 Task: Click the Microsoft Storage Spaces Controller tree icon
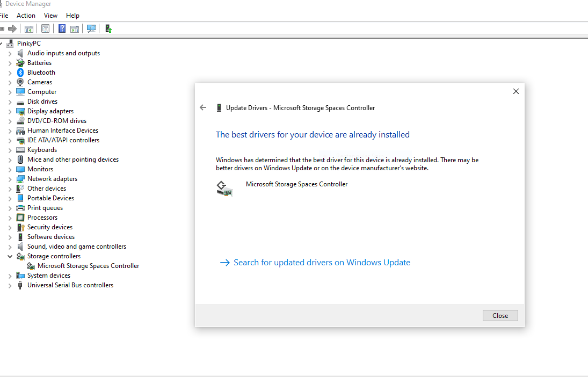pyautogui.click(x=31, y=266)
